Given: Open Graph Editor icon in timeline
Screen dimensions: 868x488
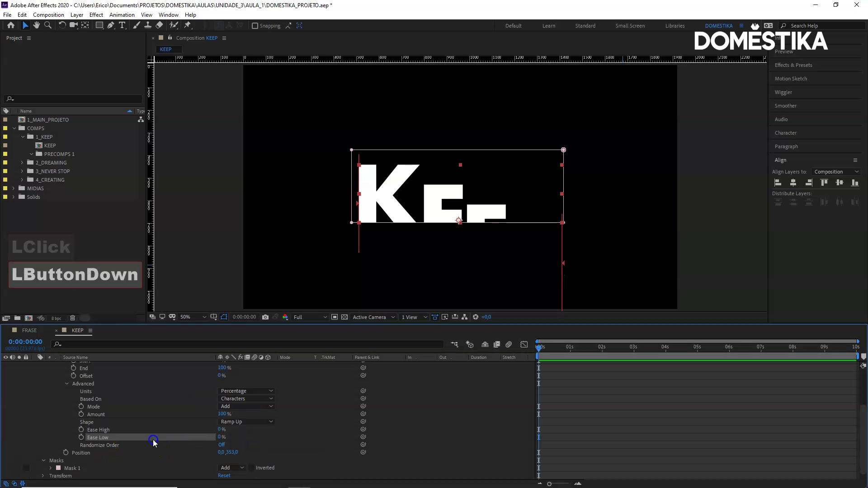Looking at the screenshot, I should pyautogui.click(x=524, y=345).
